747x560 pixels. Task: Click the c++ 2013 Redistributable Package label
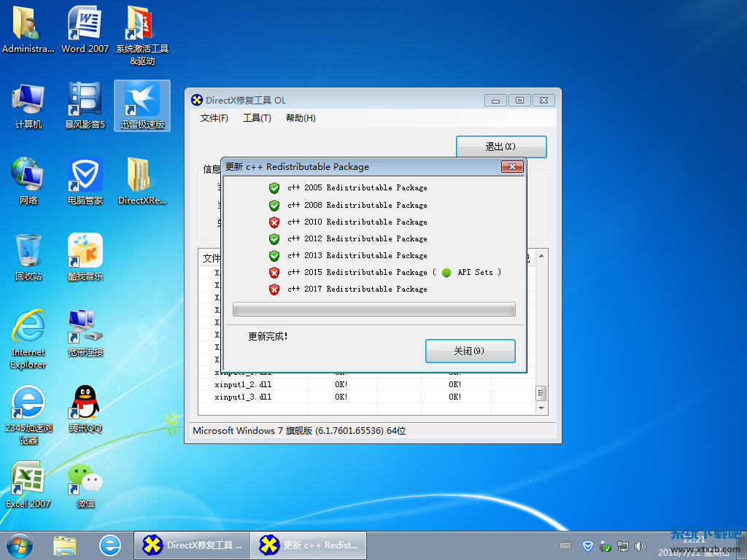pyautogui.click(x=357, y=256)
